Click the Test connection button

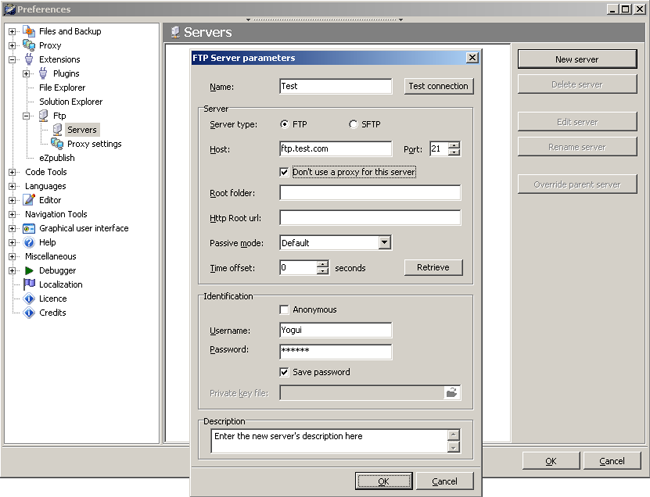439,86
